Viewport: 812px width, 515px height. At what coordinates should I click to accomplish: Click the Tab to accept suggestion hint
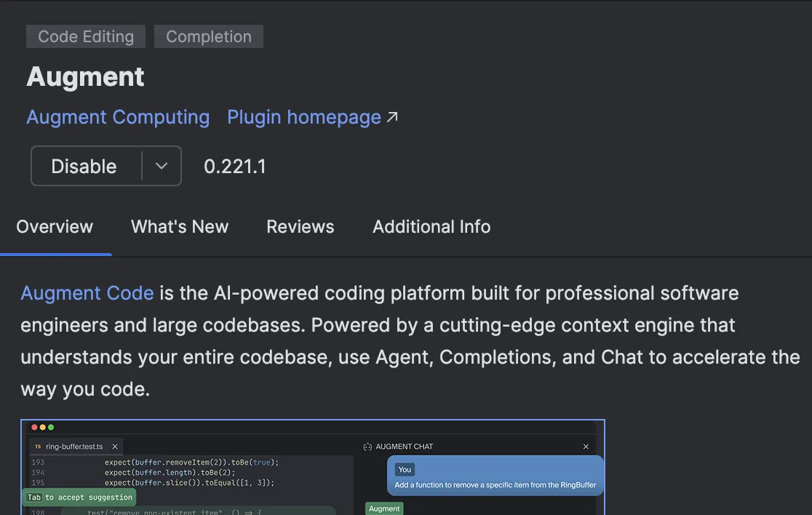point(80,498)
